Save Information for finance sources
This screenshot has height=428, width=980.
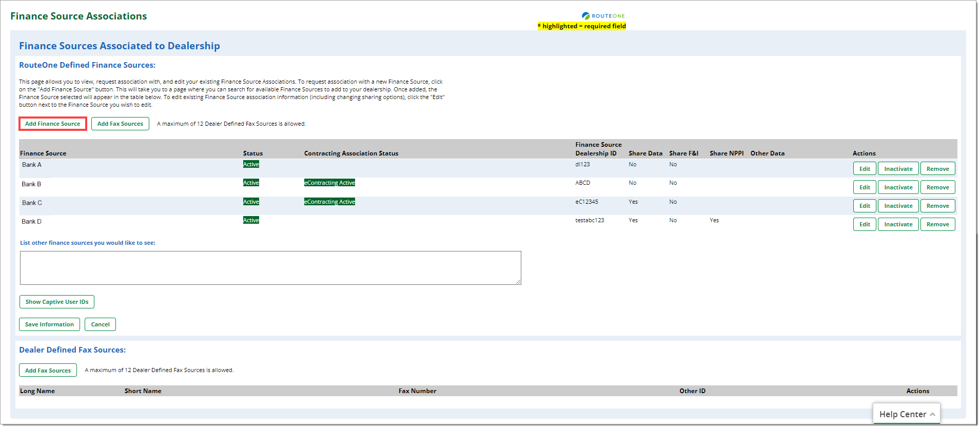[49, 324]
